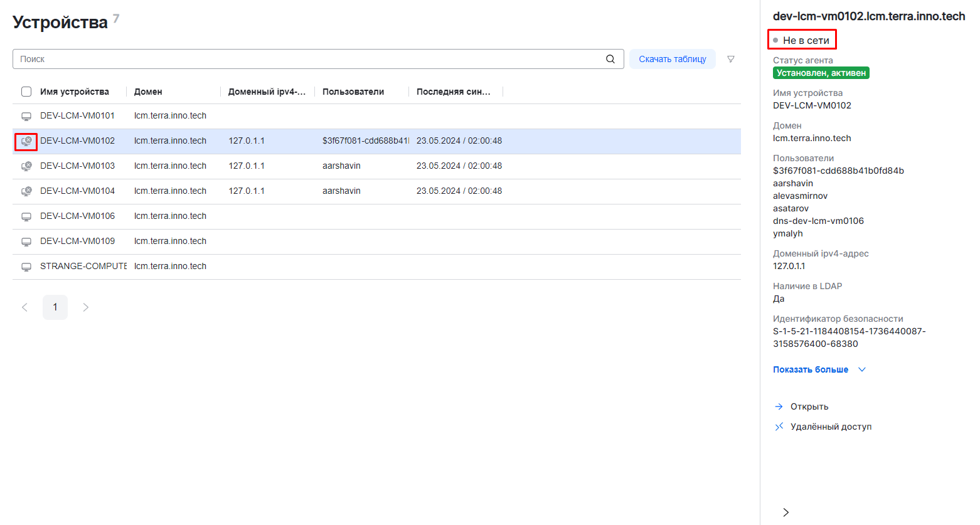Click the Скачать таблицу button
The width and height of the screenshot is (980, 525).
coord(672,59)
